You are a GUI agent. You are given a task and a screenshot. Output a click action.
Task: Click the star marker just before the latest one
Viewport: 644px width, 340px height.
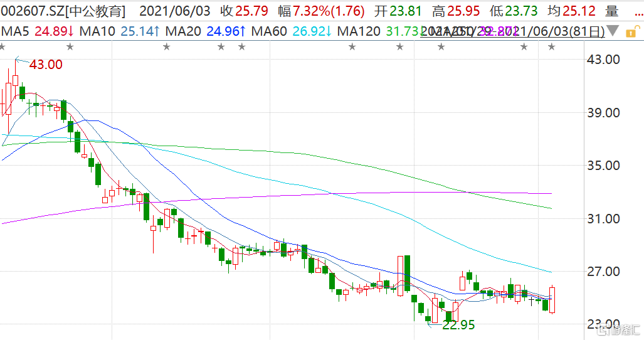[x=524, y=47]
